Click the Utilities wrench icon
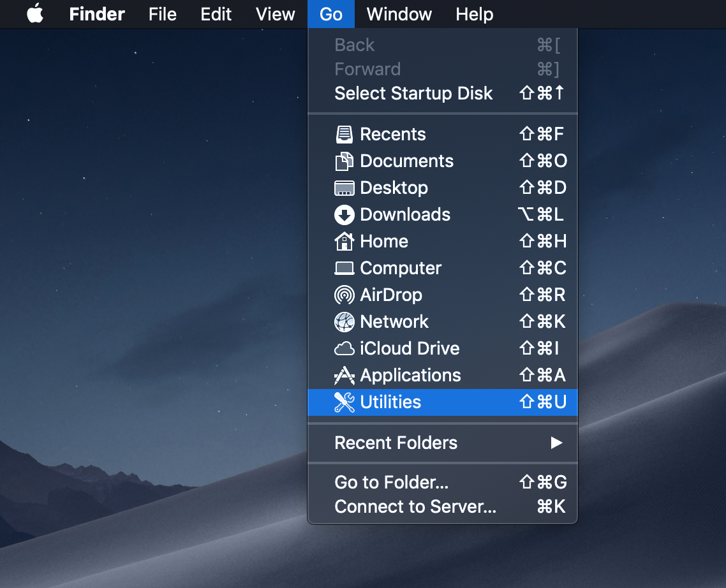 pyautogui.click(x=344, y=402)
